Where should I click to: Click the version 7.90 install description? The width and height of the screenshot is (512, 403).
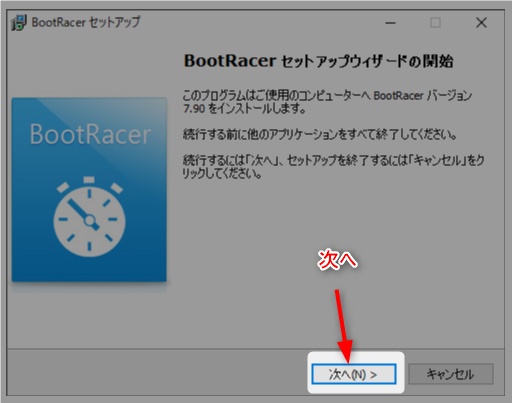point(327,102)
